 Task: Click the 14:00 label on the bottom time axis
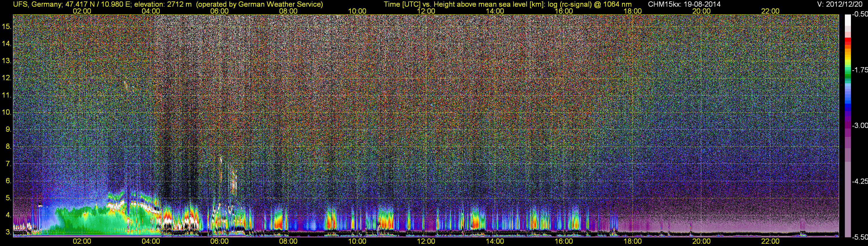click(495, 241)
